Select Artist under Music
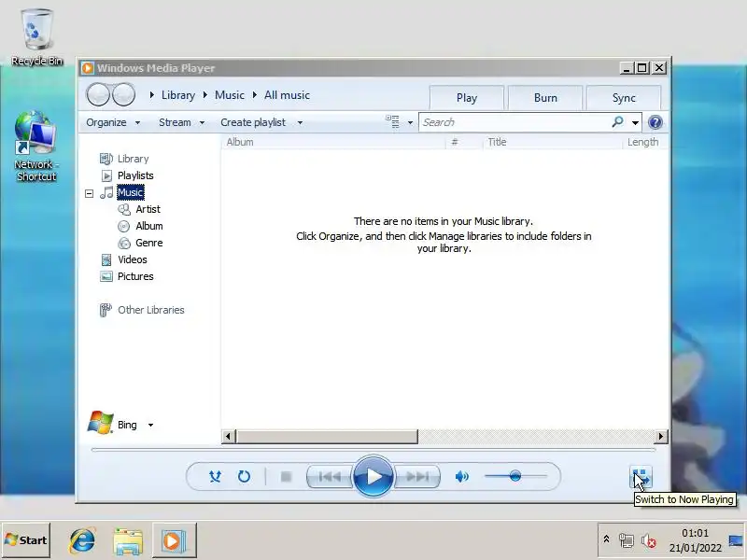Screen dimensions: 747x560 (148, 209)
